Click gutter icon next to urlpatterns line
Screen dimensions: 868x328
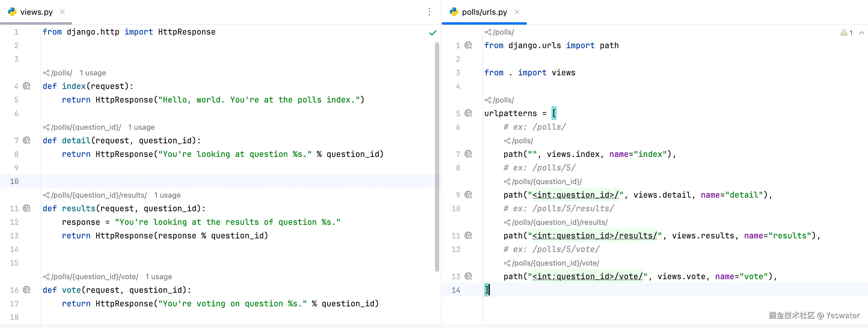coord(468,113)
